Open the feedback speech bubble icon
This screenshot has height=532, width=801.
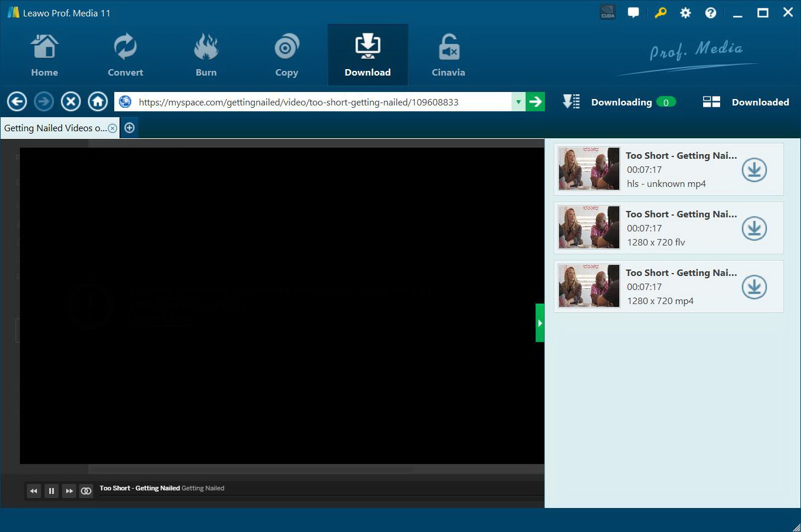pyautogui.click(x=633, y=12)
